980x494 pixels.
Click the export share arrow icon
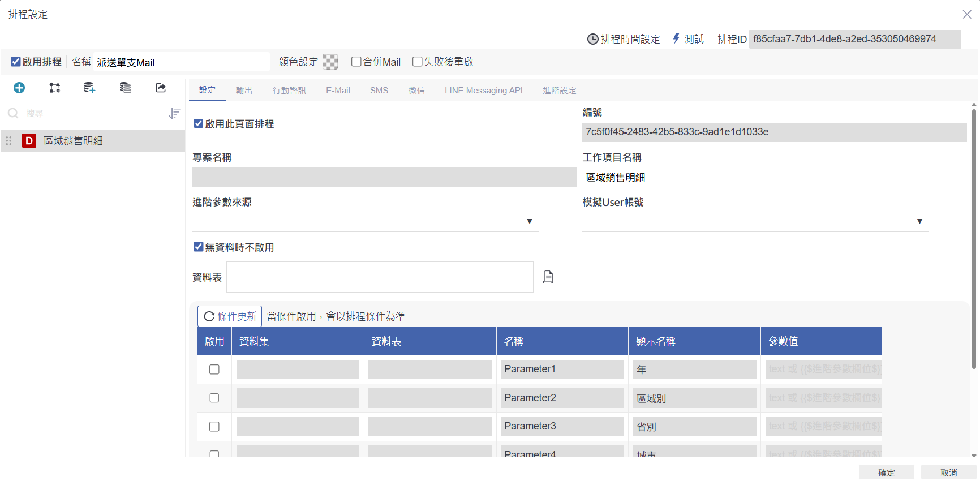pos(161,88)
